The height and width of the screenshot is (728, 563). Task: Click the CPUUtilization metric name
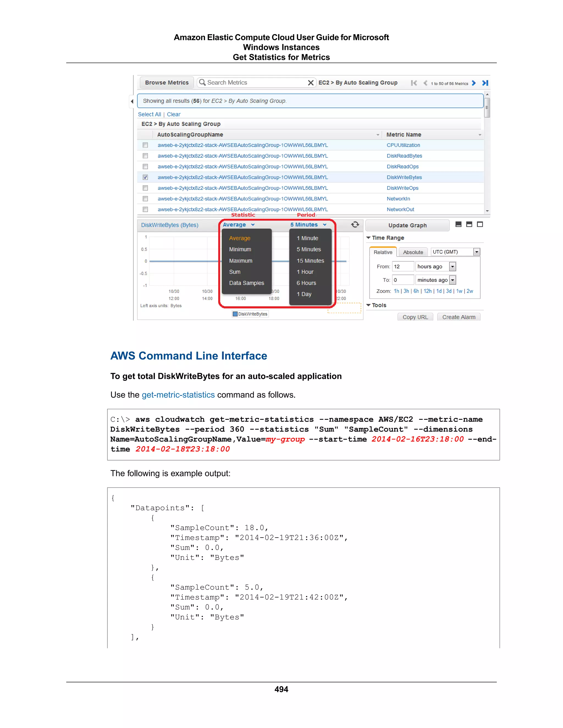(403, 145)
